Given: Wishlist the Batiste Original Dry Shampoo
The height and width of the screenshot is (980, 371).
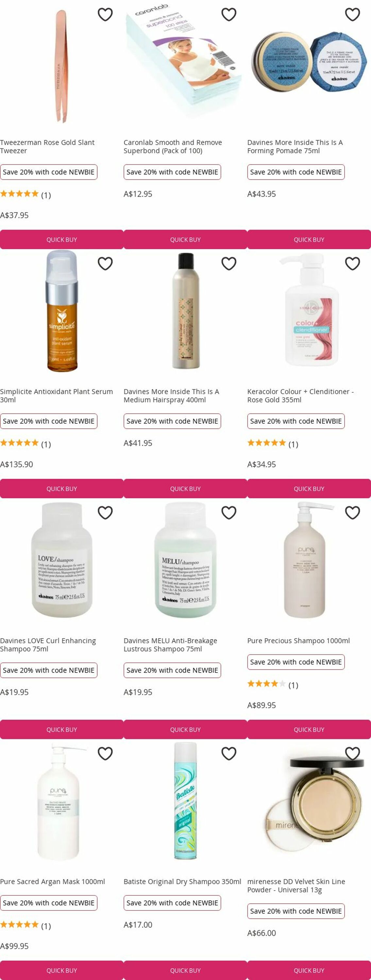Looking at the screenshot, I should [229, 754].
